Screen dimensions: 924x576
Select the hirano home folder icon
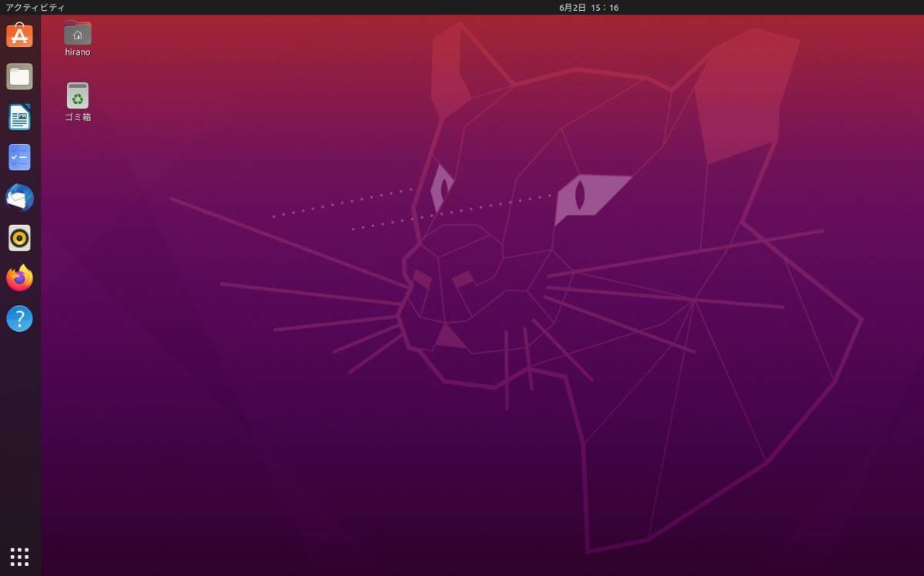click(x=78, y=34)
